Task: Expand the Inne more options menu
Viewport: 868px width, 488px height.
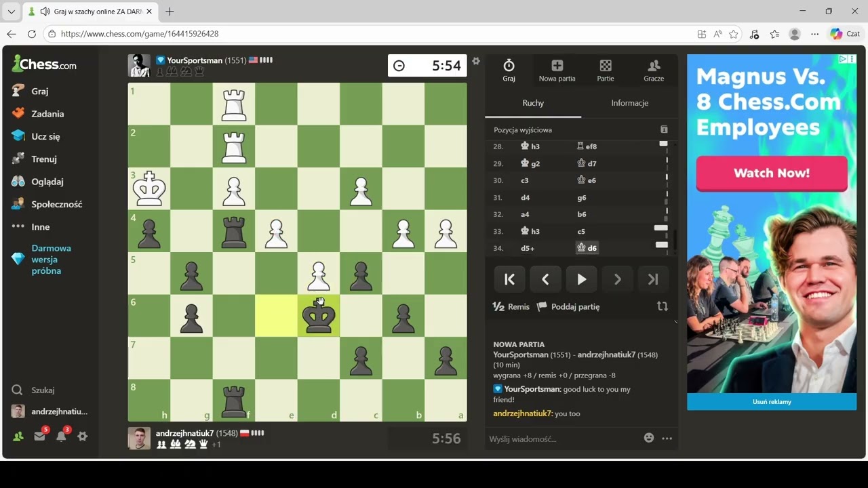Action: (31, 227)
